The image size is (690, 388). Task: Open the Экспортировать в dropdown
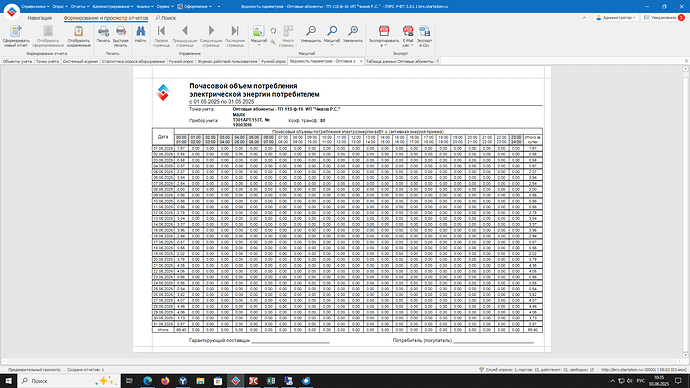tap(384, 36)
